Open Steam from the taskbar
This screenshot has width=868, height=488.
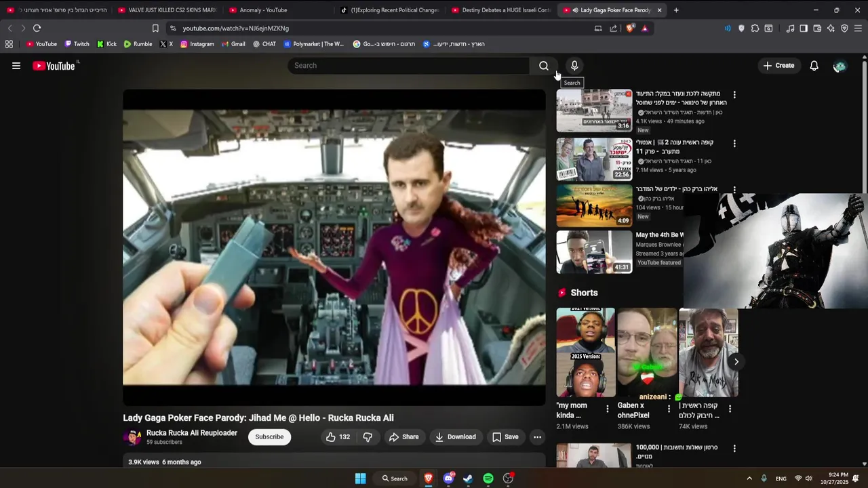click(x=468, y=479)
